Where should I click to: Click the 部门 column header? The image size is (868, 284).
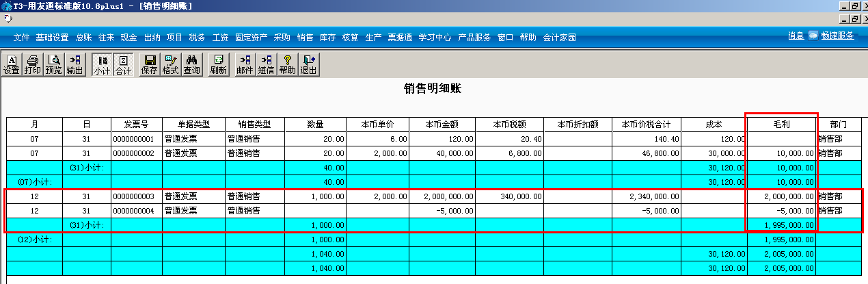point(839,125)
